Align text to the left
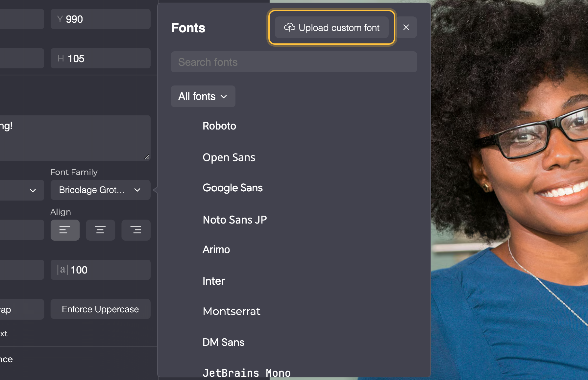Image resolution: width=588 pixels, height=380 pixels. [x=65, y=230]
